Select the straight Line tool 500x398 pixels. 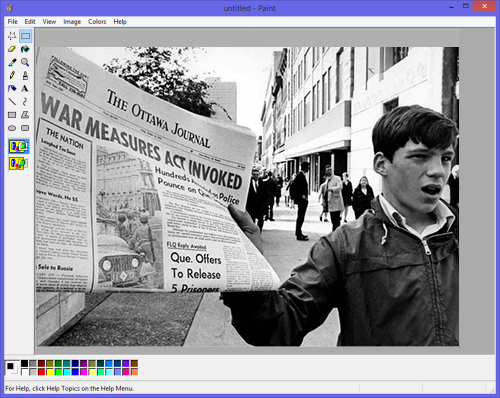pos(12,102)
